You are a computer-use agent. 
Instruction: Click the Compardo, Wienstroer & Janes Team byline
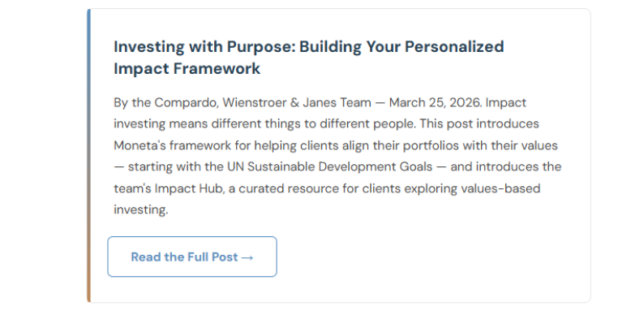click(x=263, y=102)
